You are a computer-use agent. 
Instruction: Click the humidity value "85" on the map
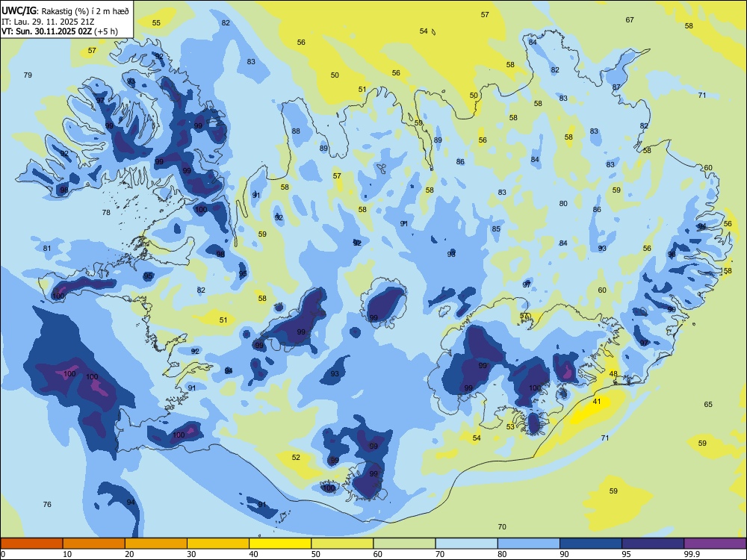coord(497,229)
